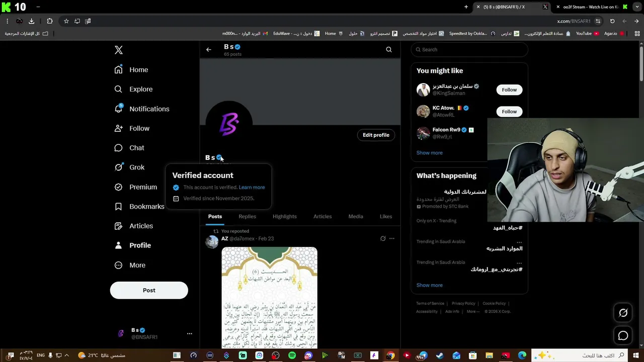The width and height of the screenshot is (644, 362).
Task: Expand the footer More dropdown
Action: [x=472, y=312]
